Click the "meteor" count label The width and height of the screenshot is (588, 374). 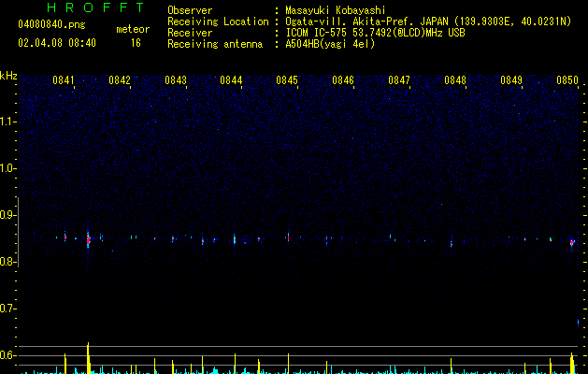133,29
